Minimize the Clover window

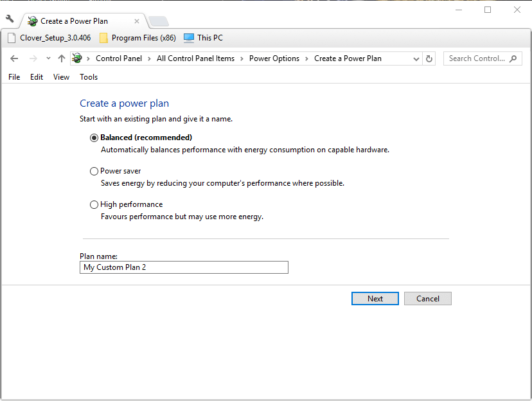tap(459, 10)
